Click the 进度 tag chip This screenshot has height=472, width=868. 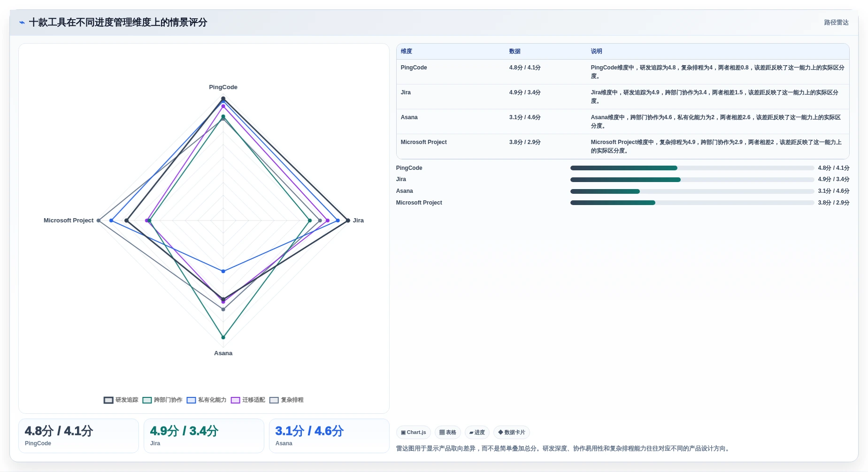click(477, 432)
